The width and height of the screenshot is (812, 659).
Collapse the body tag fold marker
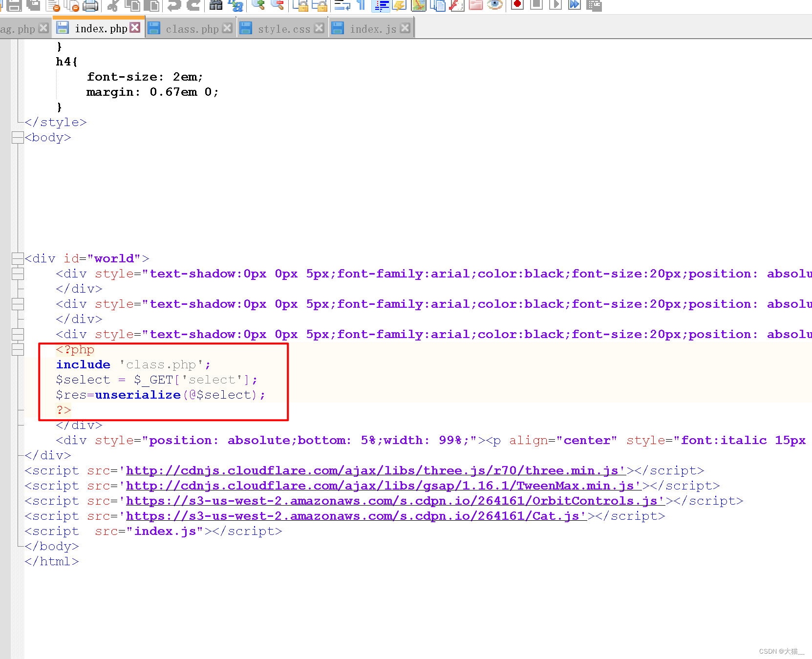point(18,138)
